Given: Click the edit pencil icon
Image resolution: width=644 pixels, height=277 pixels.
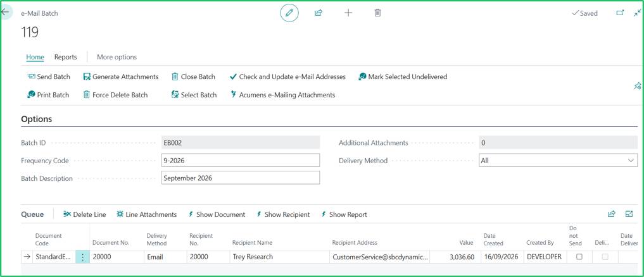Looking at the screenshot, I should (289, 13).
